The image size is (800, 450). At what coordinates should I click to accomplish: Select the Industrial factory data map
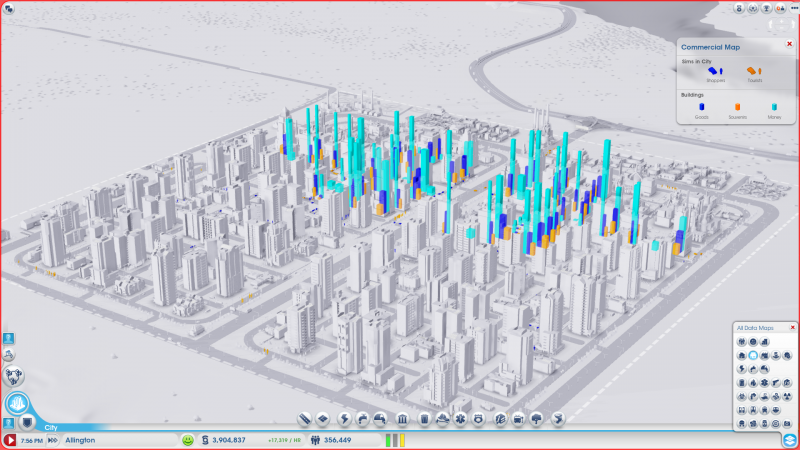coord(764,355)
